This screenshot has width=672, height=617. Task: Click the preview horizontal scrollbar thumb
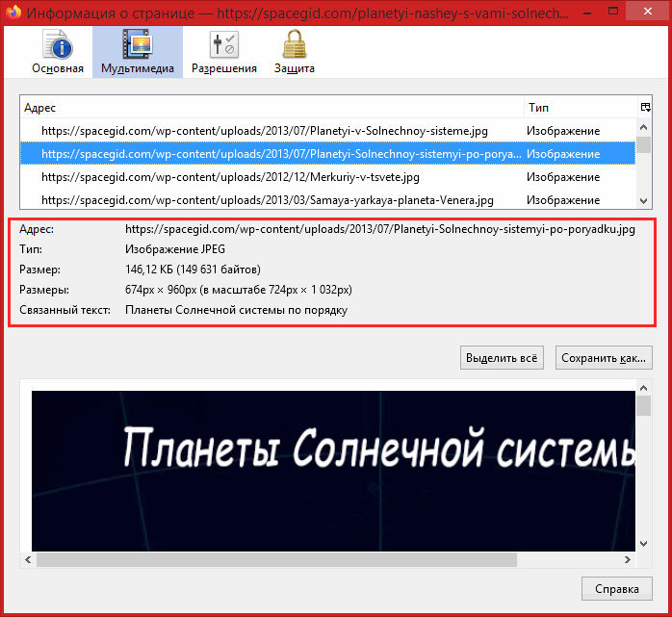pyautogui.click(x=277, y=559)
